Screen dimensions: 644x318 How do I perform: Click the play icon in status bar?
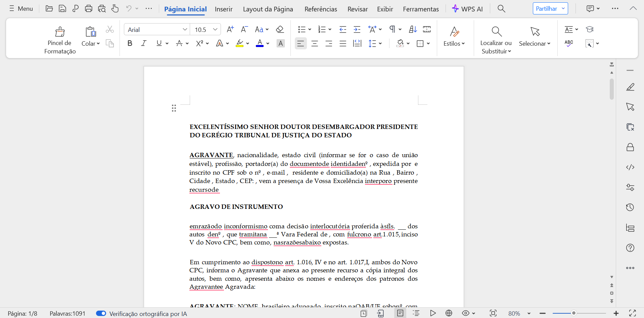tap(433, 313)
